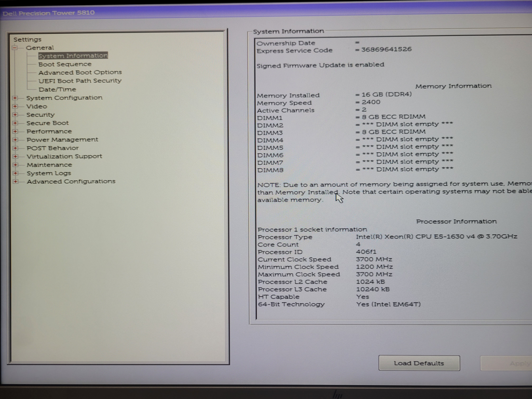
Task: Click the Xeon E5-1630 v4 processor type text
Action: pyautogui.click(x=436, y=237)
